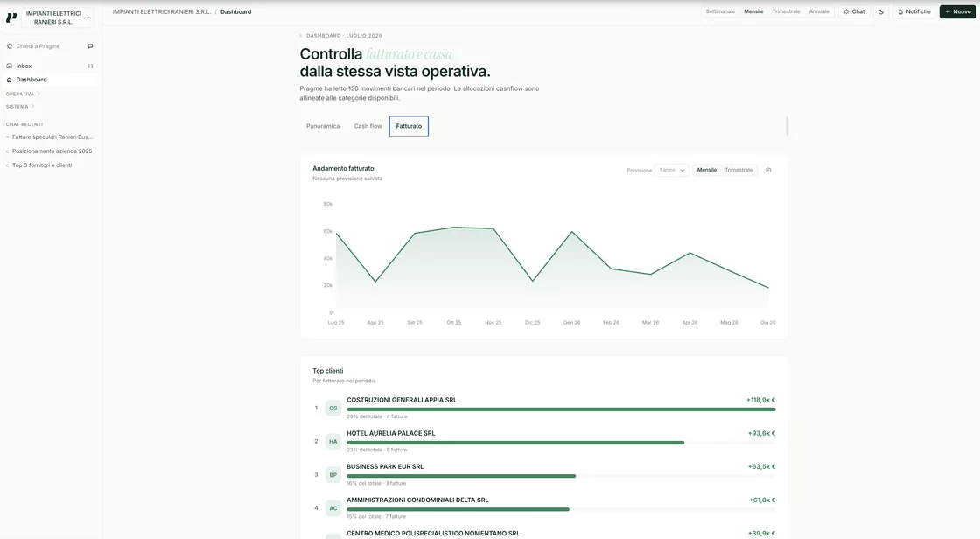Switch to the Panoramica tab

coord(323,126)
